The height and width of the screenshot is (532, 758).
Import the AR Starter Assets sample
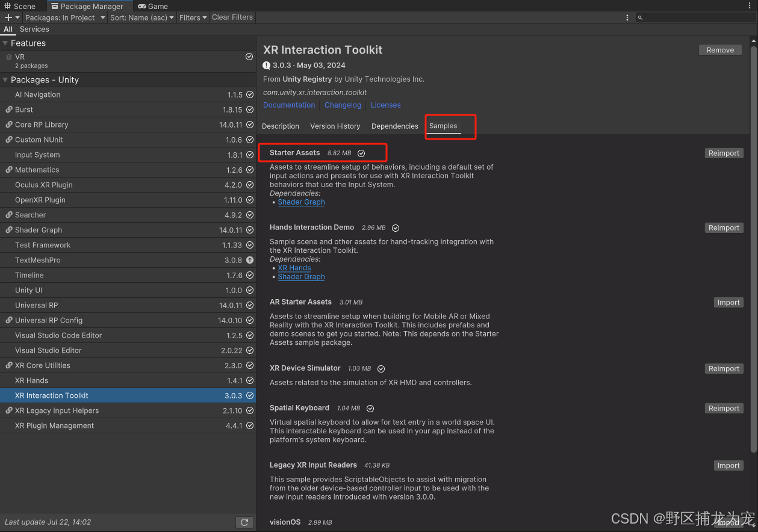[x=728, y=303]
